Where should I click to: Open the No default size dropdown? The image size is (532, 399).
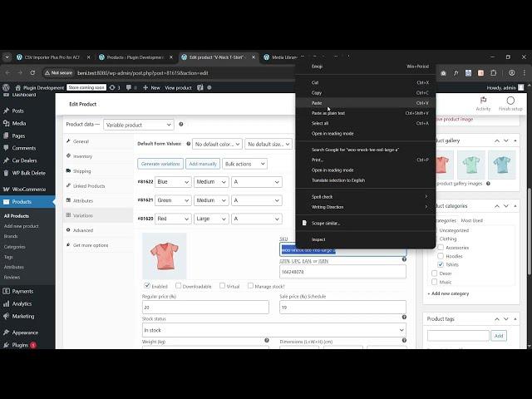268,144
